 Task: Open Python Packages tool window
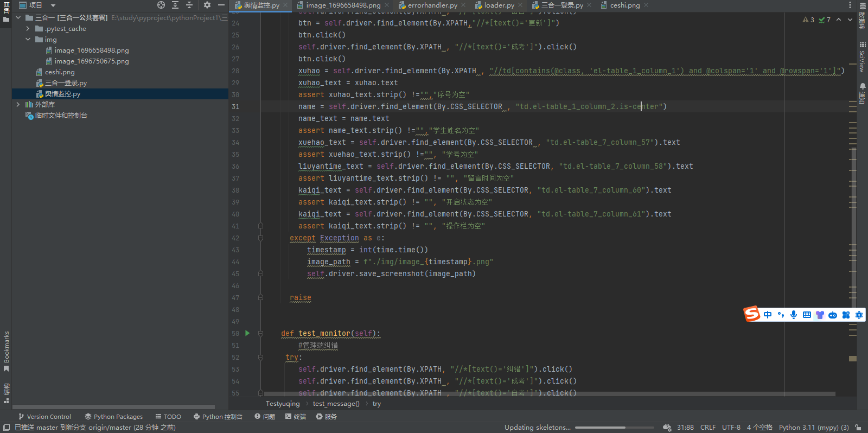113,417
